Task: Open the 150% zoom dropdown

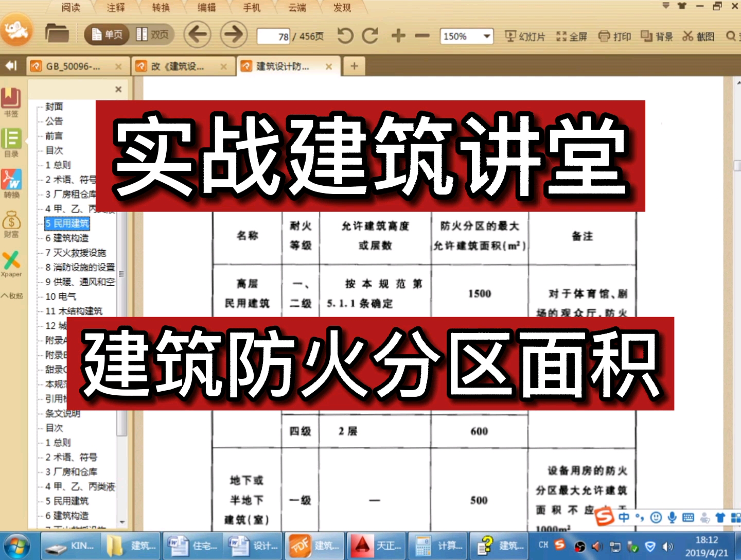Action: click(x=466, y=36)
